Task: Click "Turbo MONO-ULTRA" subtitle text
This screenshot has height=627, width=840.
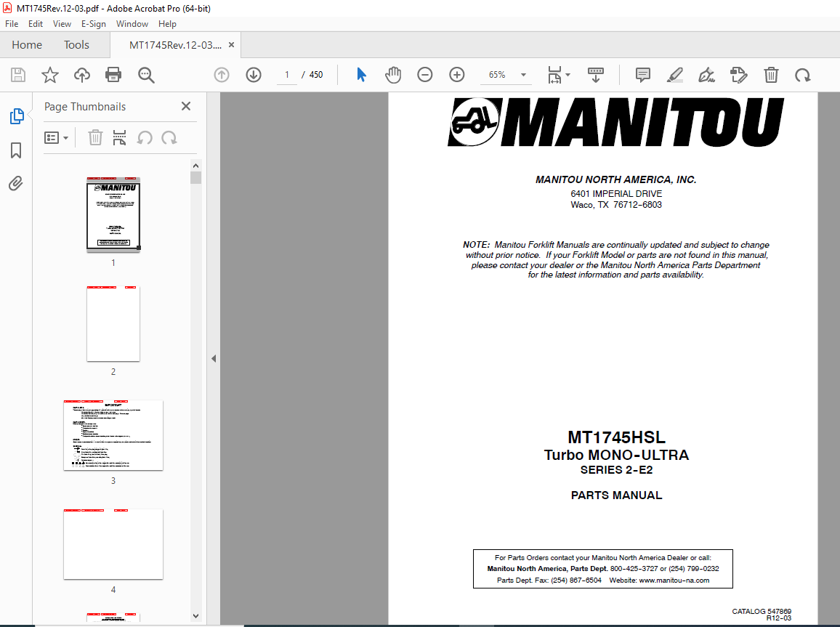Action: pos(616,455)
